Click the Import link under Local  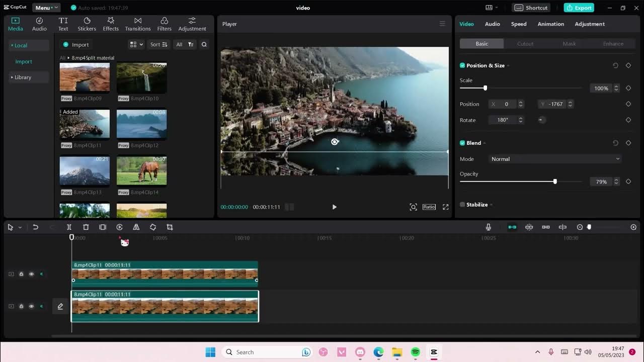point(24,61)
